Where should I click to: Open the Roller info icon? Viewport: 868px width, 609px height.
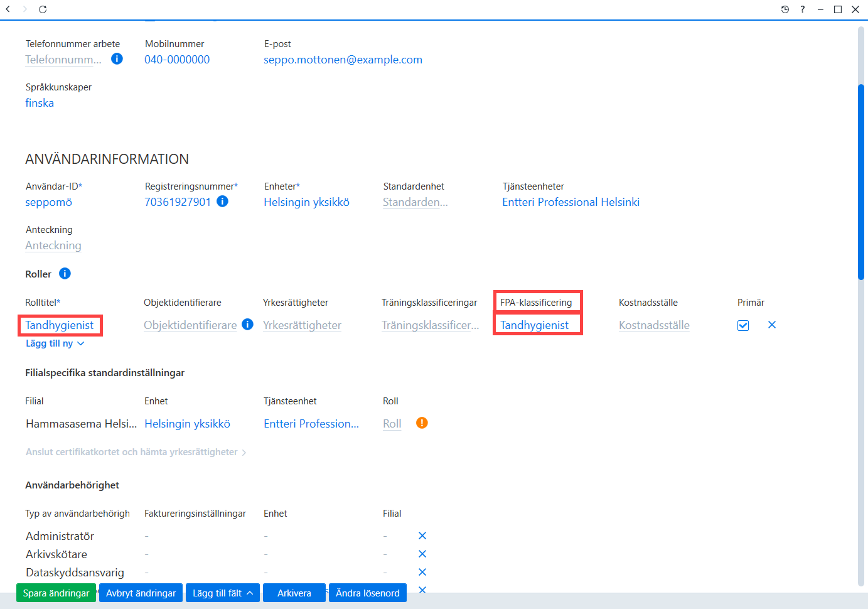(x=65, y=274)
